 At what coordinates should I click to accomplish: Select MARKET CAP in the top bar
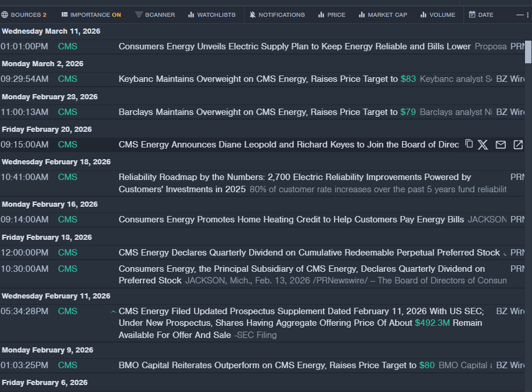383,15
